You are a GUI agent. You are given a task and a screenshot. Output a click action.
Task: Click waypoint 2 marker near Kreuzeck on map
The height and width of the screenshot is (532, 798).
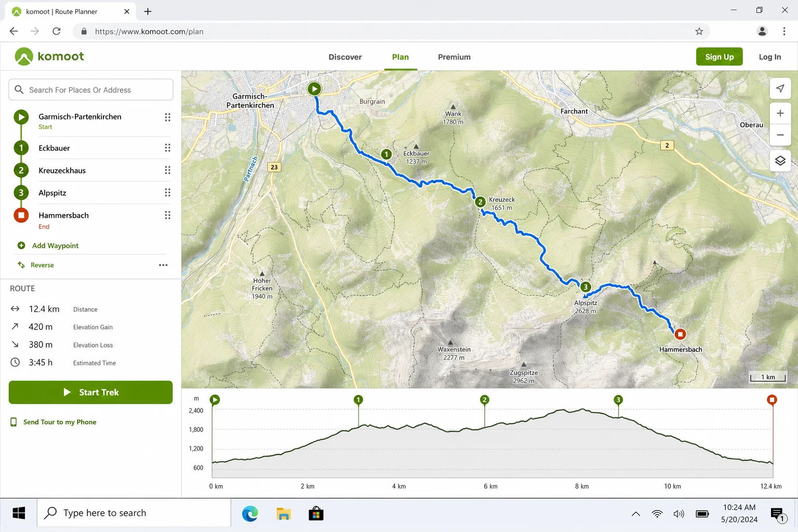[x=481, y=202]
